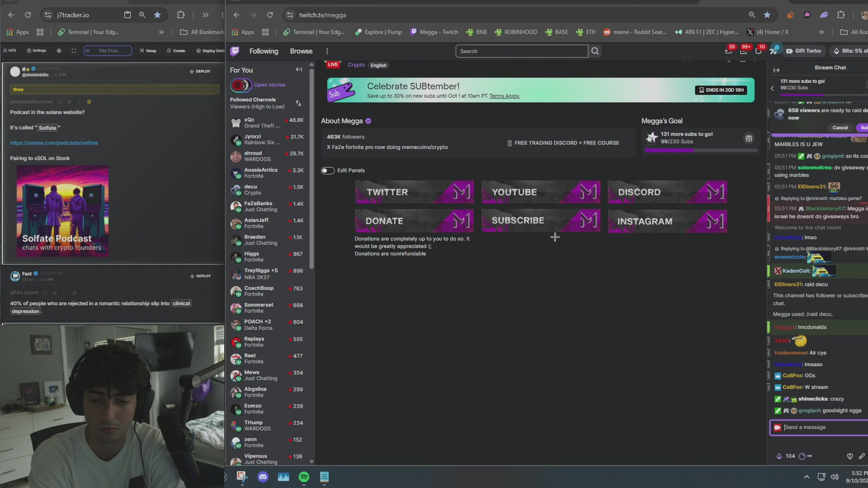
Task: Reload the twitch.tv/megga page
Action: pos(270,15)
